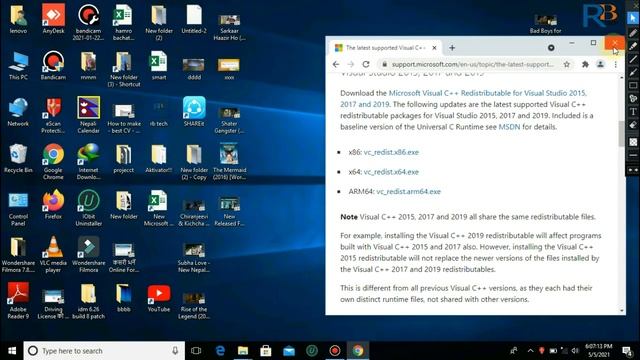Open the Aktivator!!! folder
640x360 pixels.
(x=159, y=158)
